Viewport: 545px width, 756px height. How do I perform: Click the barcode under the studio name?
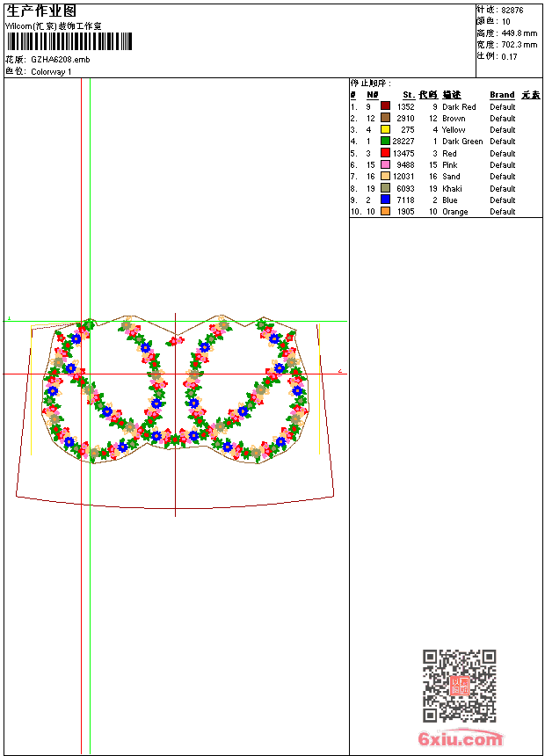coord(69,42)
